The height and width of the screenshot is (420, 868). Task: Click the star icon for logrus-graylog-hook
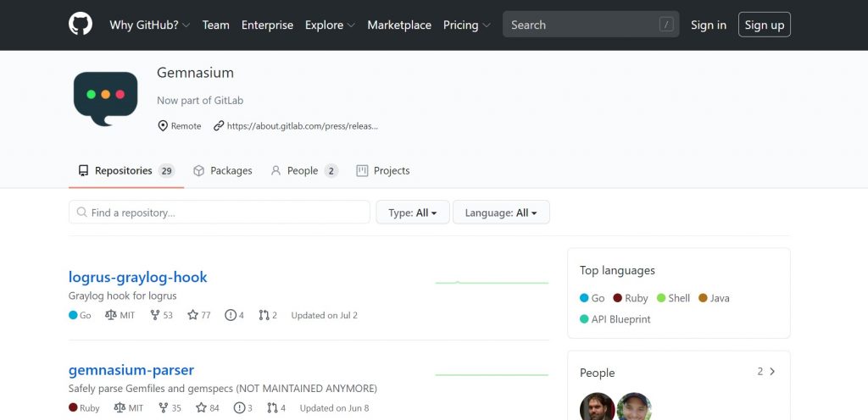(x=192, y=315)
